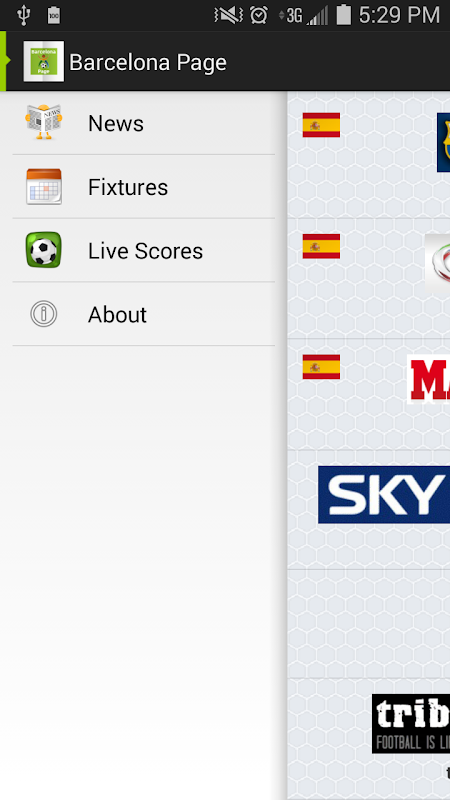Open the tribal football news source
The image size is (450, 800).
(411, 723)
